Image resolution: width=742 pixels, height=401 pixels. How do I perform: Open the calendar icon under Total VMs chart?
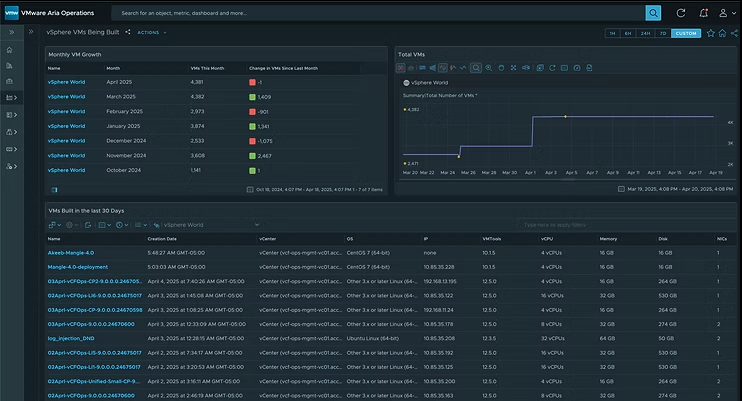(x=621, y=189)
